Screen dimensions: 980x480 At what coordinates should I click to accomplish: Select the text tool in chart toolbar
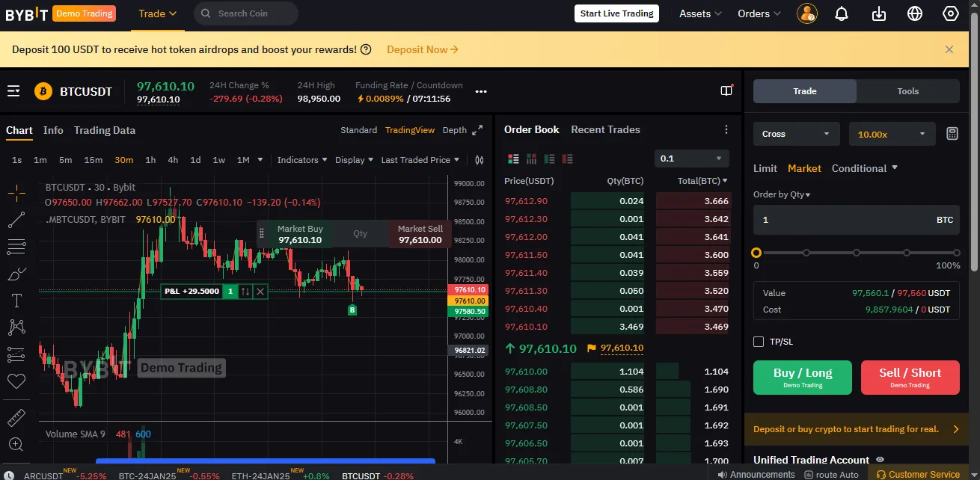pos(16,301)
